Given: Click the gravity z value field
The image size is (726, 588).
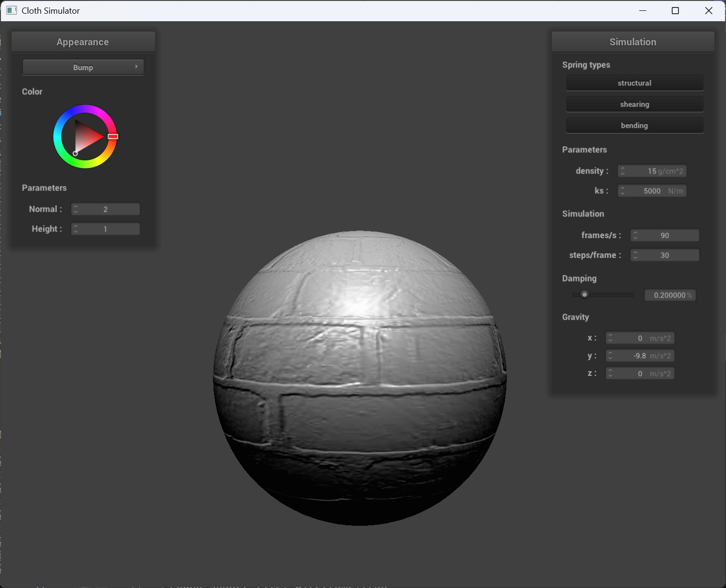Looking at the screenshot, I should (x=640, y=373).
